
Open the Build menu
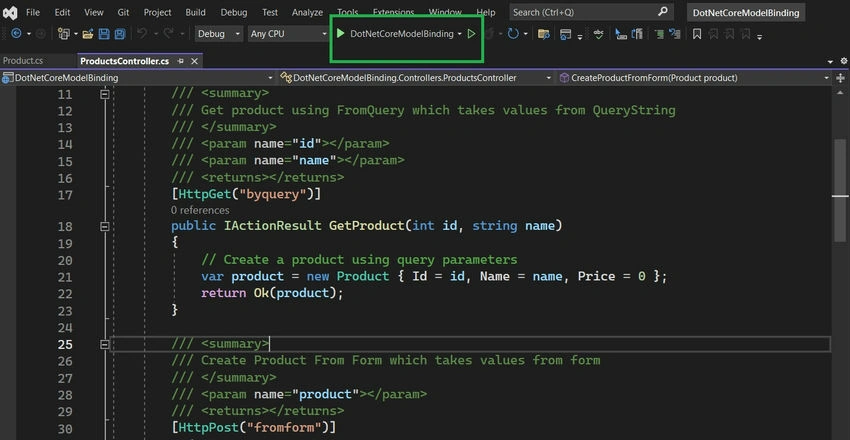tap(195, 12)
